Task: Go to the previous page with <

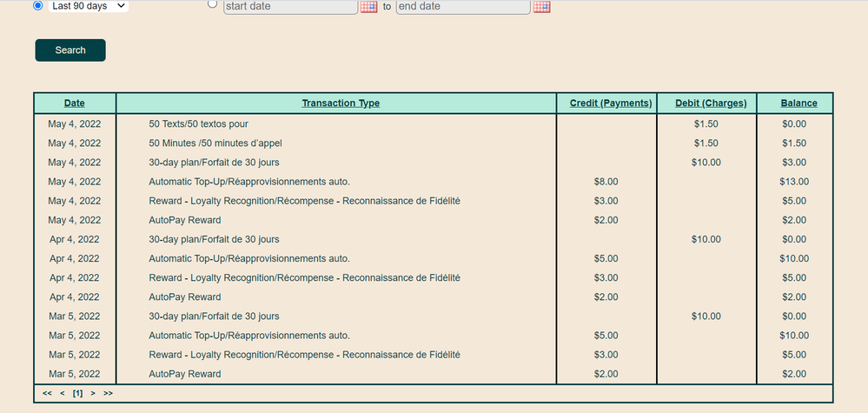Action: [x=63, y=394]
